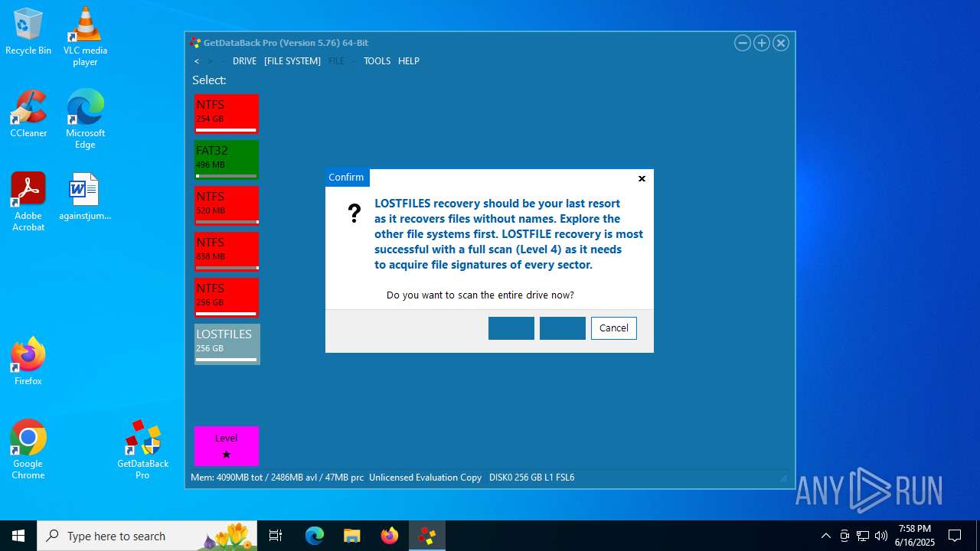This screenshot has height=551, width=980.
Task: Select the NTFS 254 GB file system tile
Action: tap(227, 114)
